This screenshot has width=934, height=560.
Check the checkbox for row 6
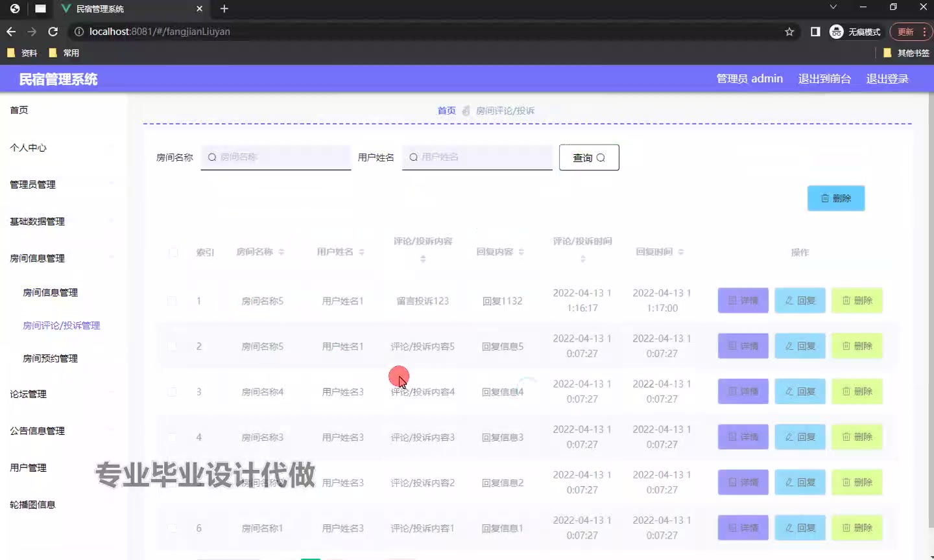tap(172, 528)
